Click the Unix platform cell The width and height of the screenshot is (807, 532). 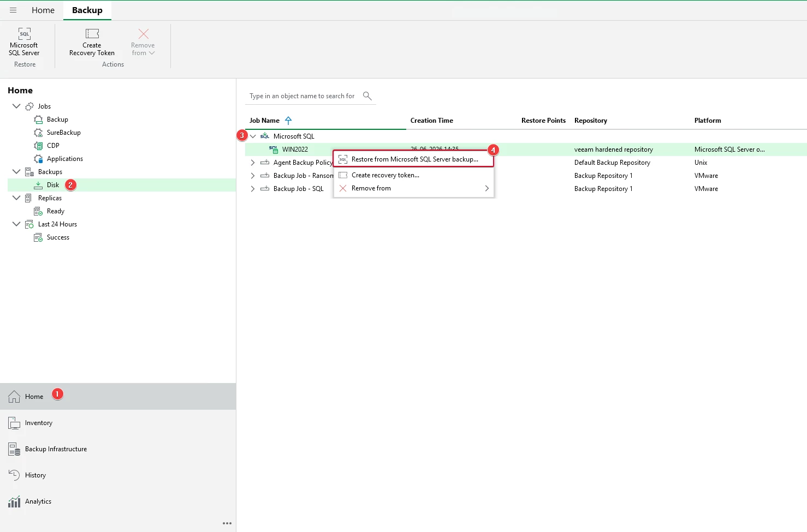pyautogui.click(x=701, y=163)
